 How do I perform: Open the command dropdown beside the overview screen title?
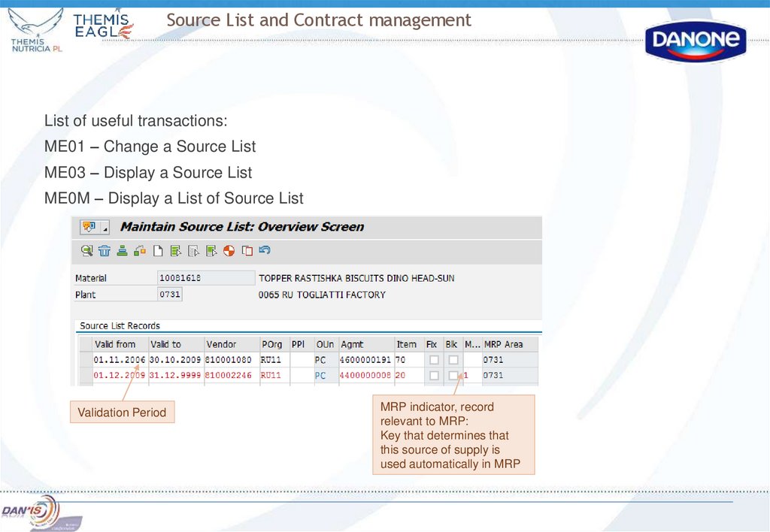click(105, 228)
